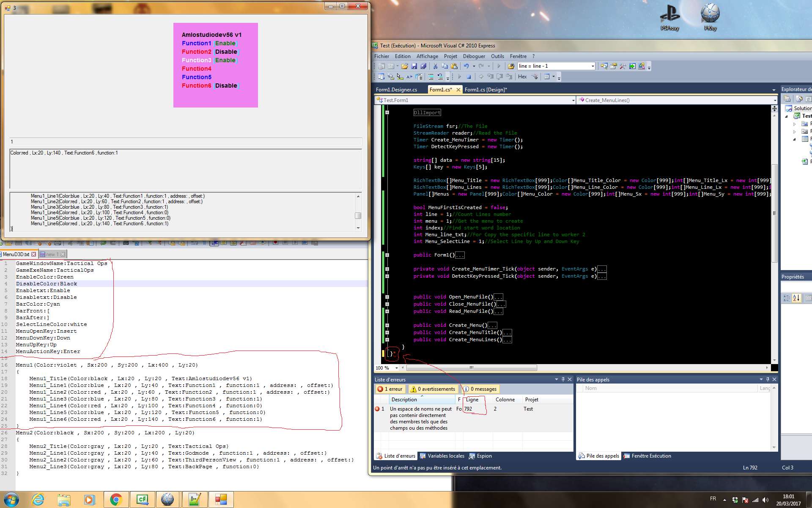Image resolution: width=812 pixels, height=508 pixels.
Task: Click the Save All icon
Action: tap(423, 66)
